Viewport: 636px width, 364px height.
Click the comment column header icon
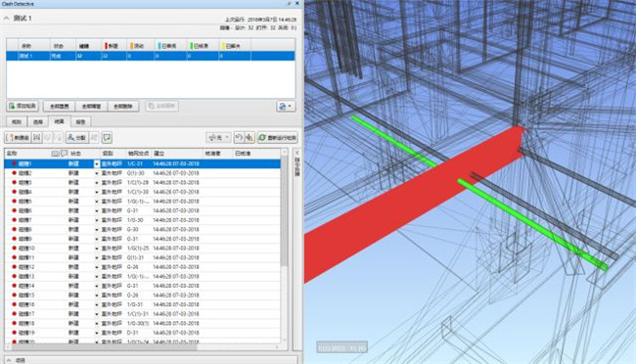pyautogui.click(x=64, y=154)
